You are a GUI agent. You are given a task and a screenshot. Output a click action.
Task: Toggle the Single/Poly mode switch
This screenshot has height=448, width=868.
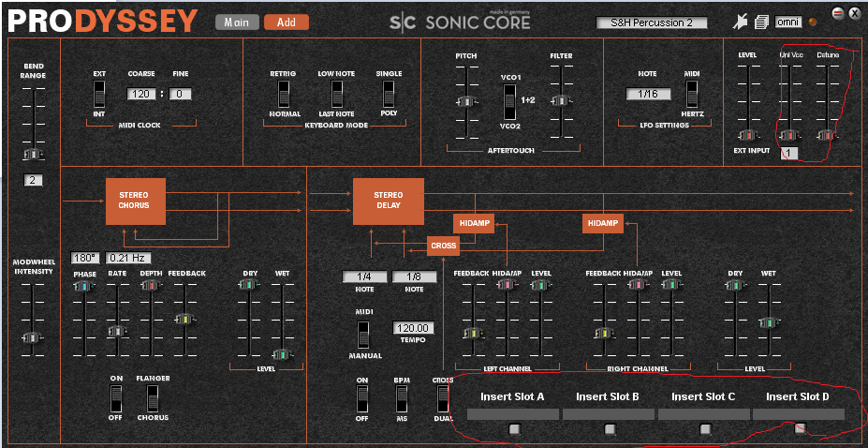point(389,94)
